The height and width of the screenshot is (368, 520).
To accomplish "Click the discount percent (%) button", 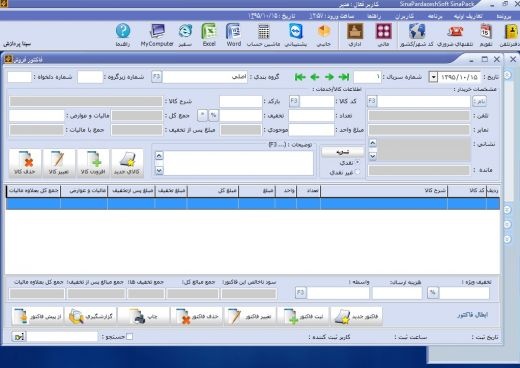I will pos(213,115).
